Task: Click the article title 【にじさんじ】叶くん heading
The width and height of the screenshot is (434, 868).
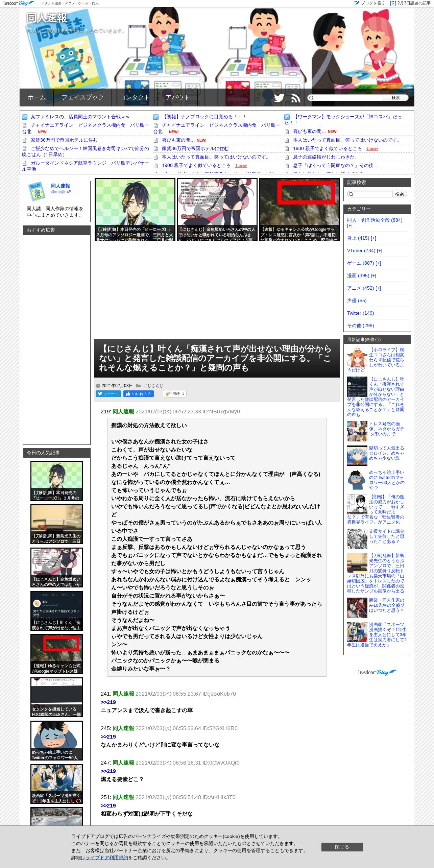Action: click(215, 358)
